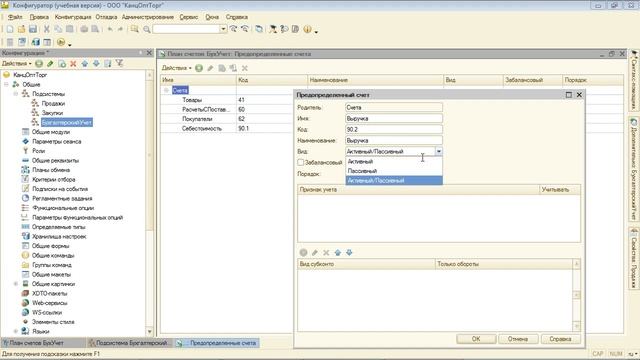Click the pencil edit icon above subconto table
This screenshot has height=360, width=640.
tap(315, 253)
